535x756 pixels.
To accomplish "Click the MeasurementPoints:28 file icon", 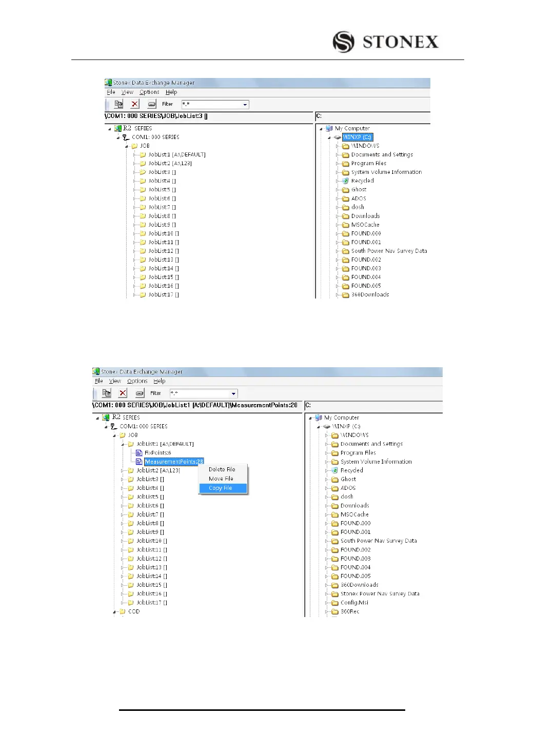I will click(x=139, y=462).
